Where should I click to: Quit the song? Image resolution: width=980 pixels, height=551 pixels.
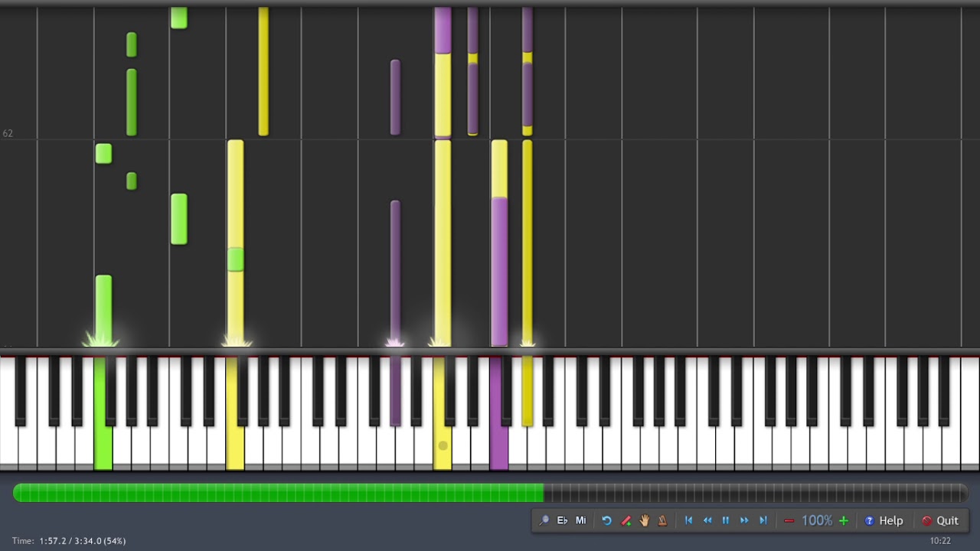tap(939, 520)
